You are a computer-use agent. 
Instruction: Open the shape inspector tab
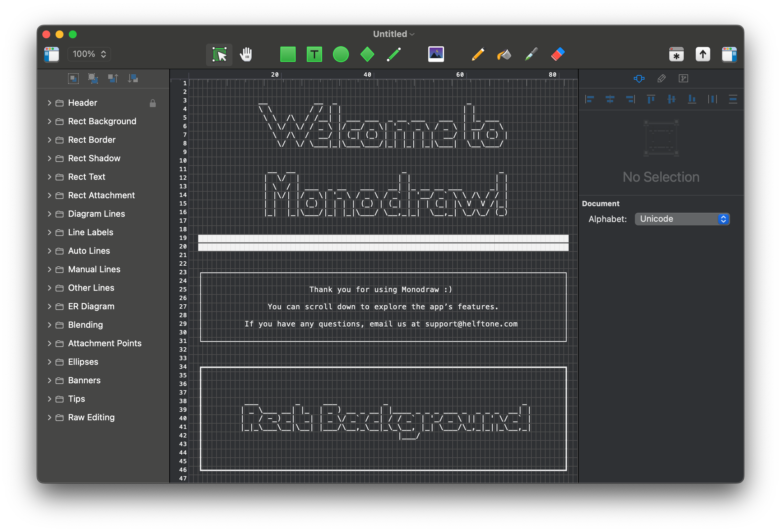639,79
